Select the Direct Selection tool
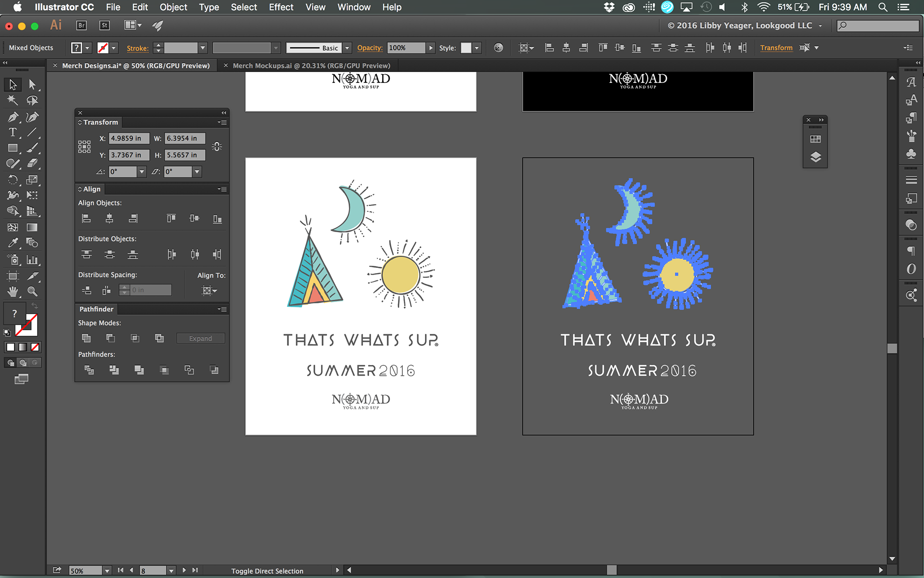This screenshot has height=578, width=924. 32,84
